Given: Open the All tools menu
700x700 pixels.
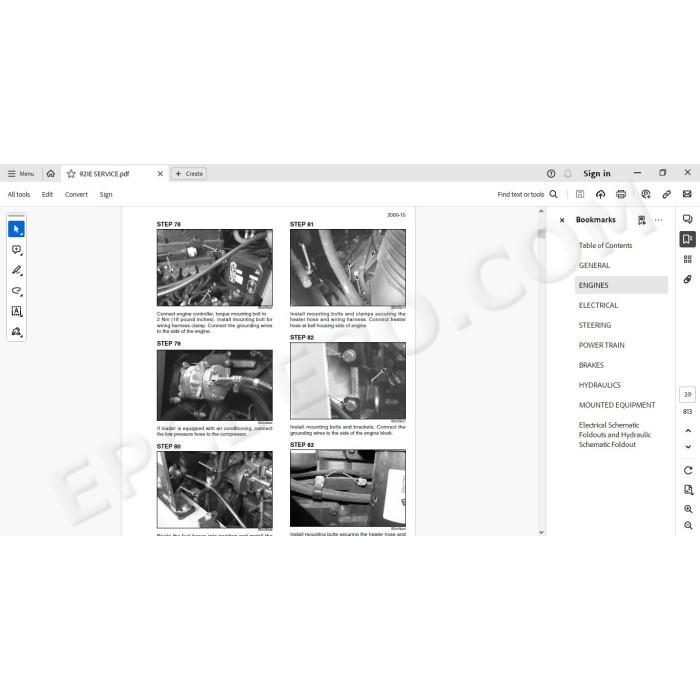Looking at the screenshot, I should (x=19, y=194).
